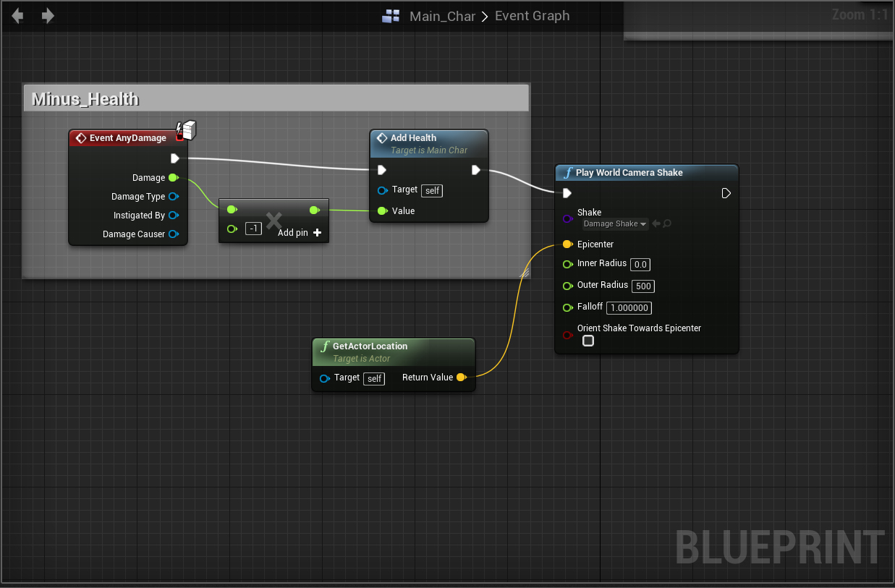Click the Damage output pin on Event AnyDamage

(x=173, y=177)
